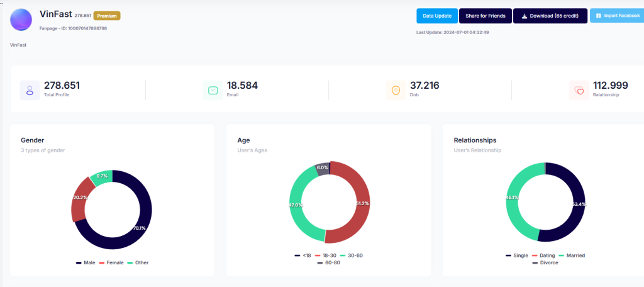Click the "User's Relationship" subtitle
644x287 pixels.
pyautogui.click(x=478, y=150)
